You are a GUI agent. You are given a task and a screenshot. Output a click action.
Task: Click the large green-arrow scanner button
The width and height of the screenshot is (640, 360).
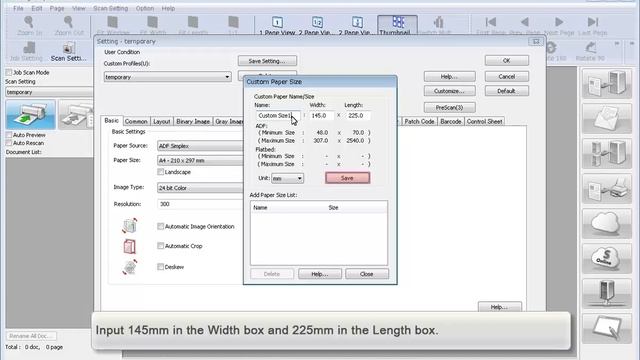pos(31,114)
